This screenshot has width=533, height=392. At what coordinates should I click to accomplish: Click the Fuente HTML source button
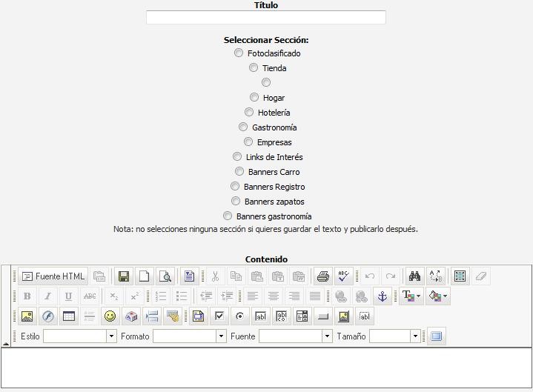click(53, 276)
